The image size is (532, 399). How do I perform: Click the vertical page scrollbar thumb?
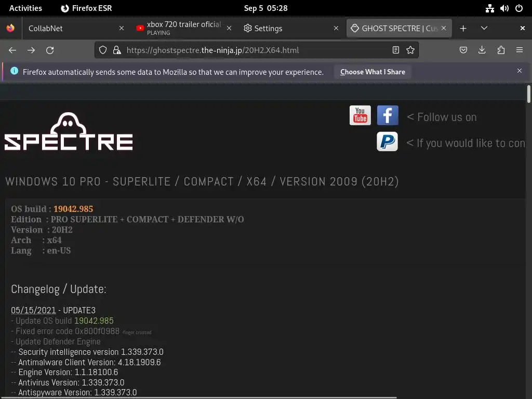click(x=528, y=95)
